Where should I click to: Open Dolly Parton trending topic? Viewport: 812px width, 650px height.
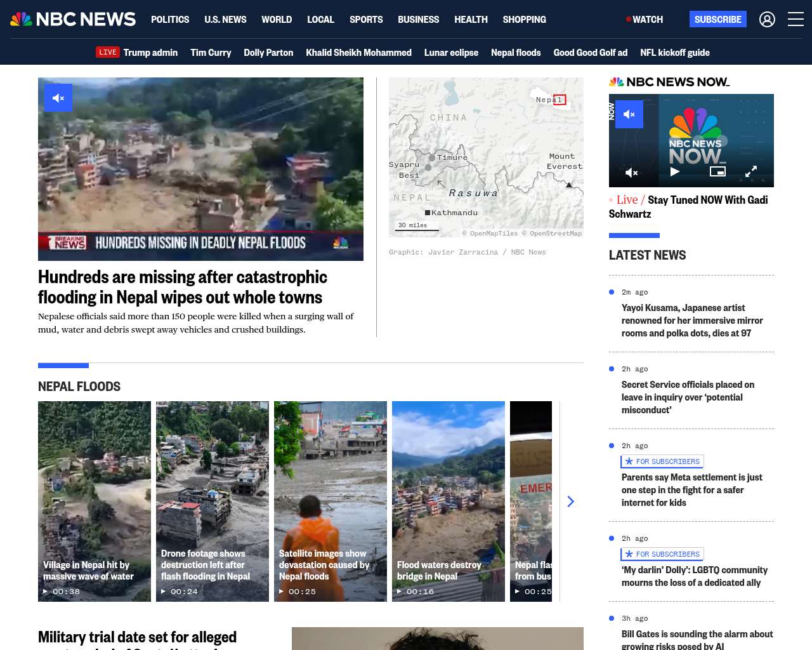point(268,53)
